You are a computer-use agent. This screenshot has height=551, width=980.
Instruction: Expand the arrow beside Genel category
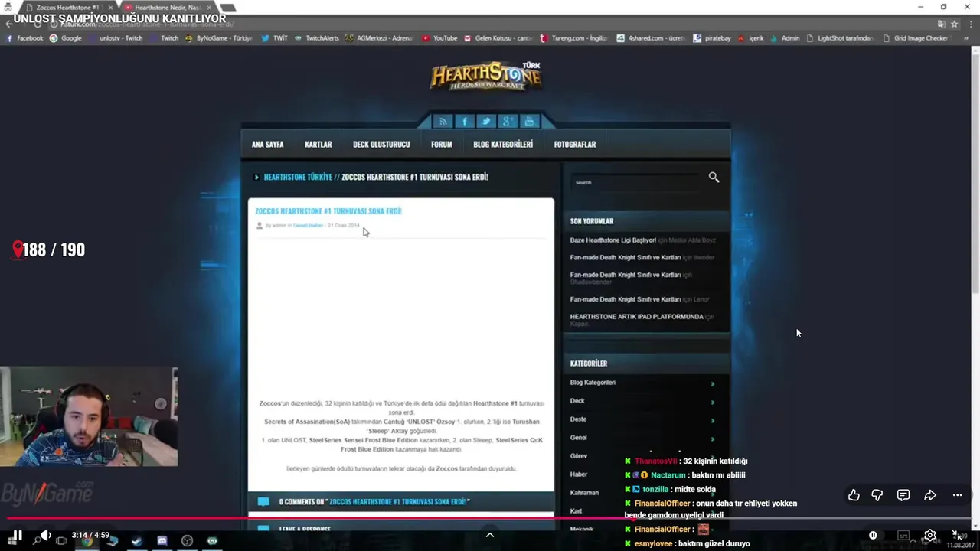pyautogui.click(x=713, y=439)
